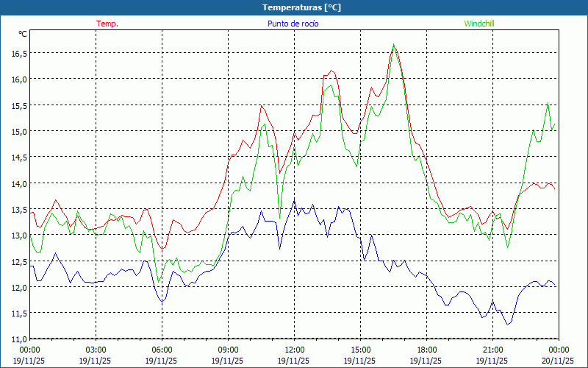This screenshot has height=368, width=588.
Task: Click the 13,5 y-axis value label
Action: 18,209
